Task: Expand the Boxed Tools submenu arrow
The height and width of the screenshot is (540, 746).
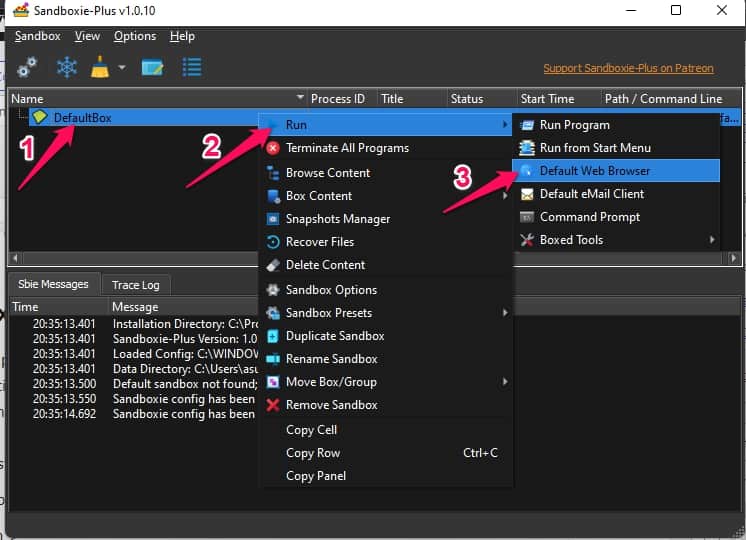Action: 712,240
